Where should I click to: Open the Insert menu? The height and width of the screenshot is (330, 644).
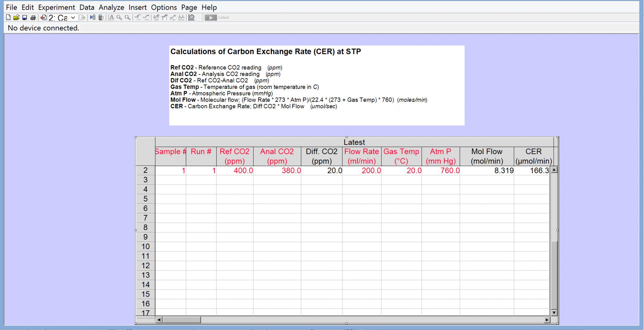click(x=137, y=7)
